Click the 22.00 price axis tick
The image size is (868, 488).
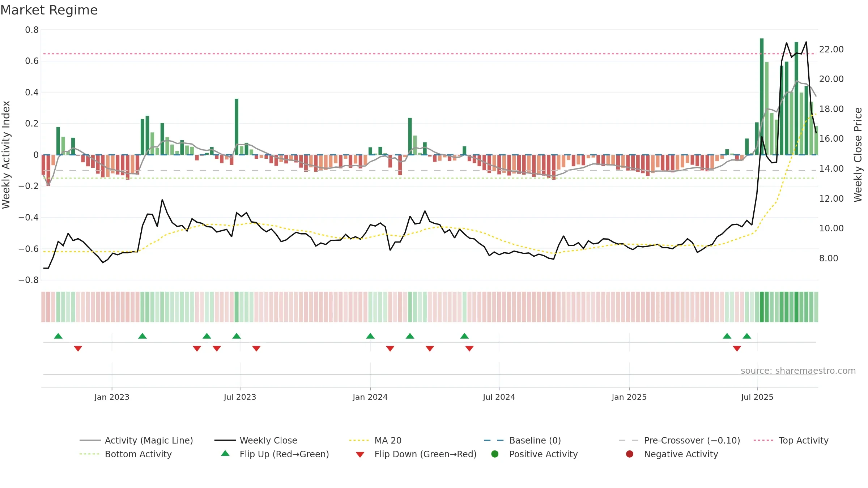pyautogui.click(x=831, y=49)
